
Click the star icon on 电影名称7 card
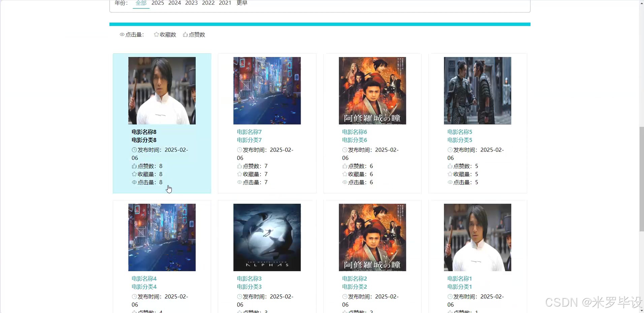tap(239, 174)
